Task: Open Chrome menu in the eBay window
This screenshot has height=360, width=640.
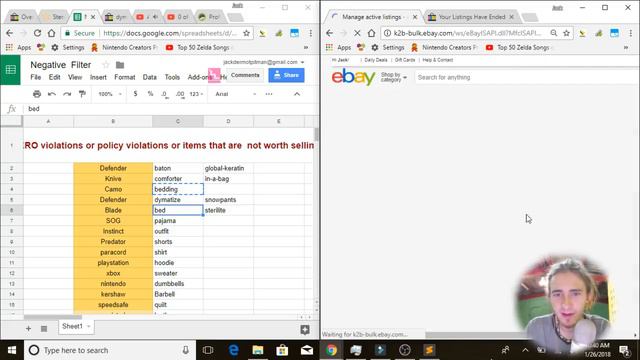Action: pyautogui.click(x=631, y=33)
